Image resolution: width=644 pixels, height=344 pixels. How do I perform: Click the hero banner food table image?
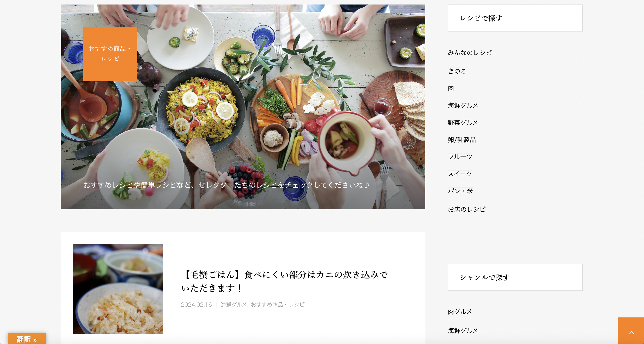[243, 107]
